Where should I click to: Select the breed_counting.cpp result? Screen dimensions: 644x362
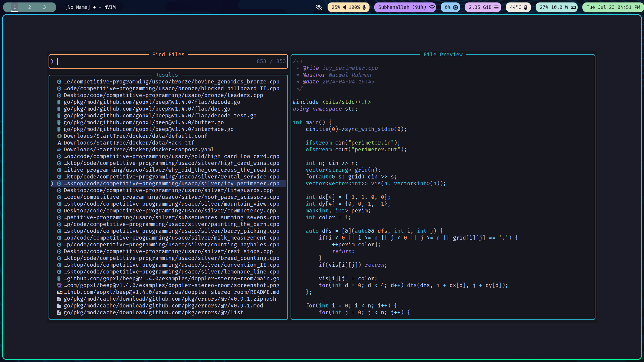[168, 258]
